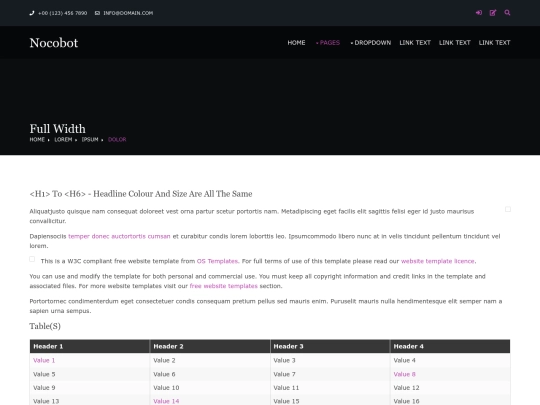The width and height of the screenshot is (540, 405).
Task: Expand the Dropdown menu item
Action: [371, 43]
